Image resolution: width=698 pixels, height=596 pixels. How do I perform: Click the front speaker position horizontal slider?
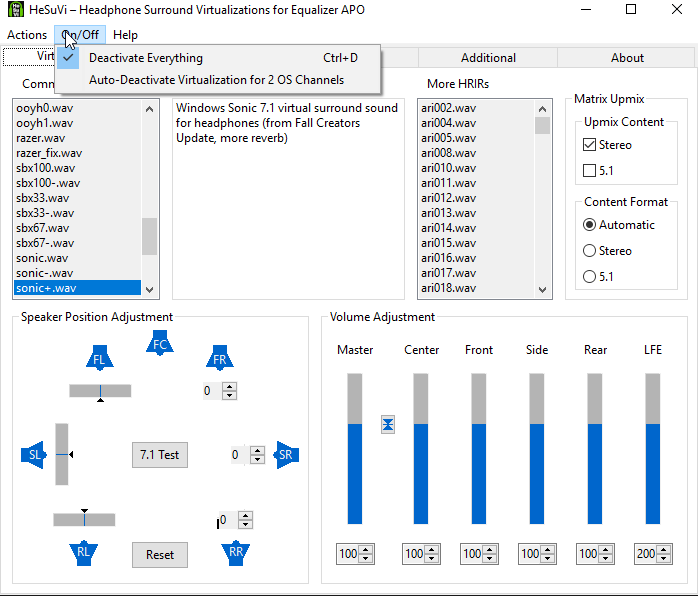pos(100,391)
